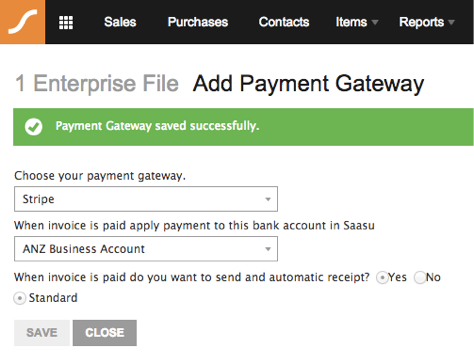
Task: Open the Stripe payment gateway dropdown
Action: pyautogui.click(x=146, y=199)
